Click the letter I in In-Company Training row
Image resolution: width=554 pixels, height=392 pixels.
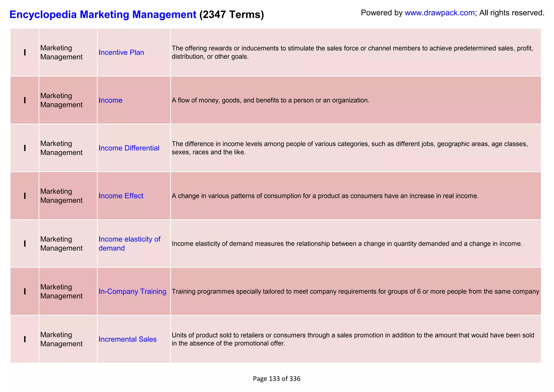[25, 291]
